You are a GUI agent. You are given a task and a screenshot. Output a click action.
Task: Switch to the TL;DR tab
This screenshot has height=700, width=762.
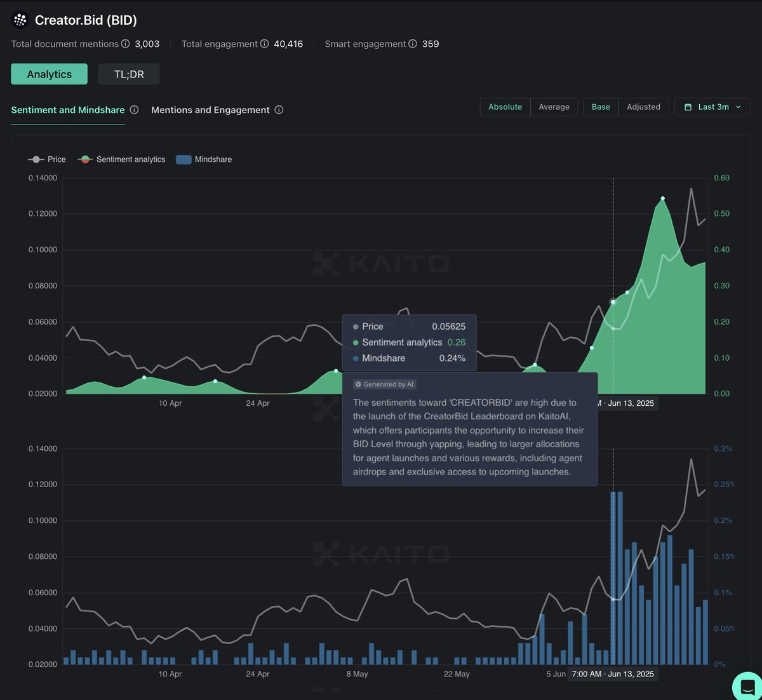[129, 74]
